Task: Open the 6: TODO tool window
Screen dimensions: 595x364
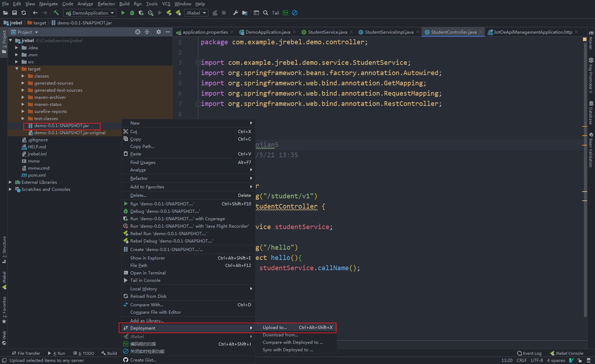Action: pyautogui.click(x=84, y=353)
